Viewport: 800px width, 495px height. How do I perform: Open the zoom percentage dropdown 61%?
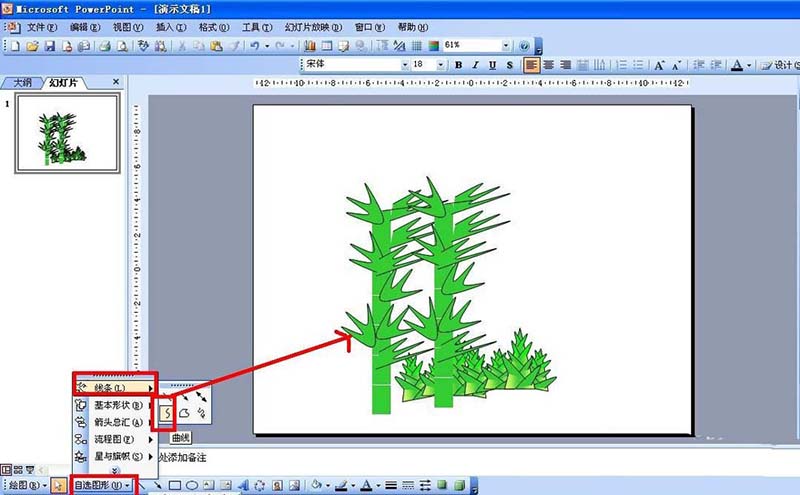(506, 46)
